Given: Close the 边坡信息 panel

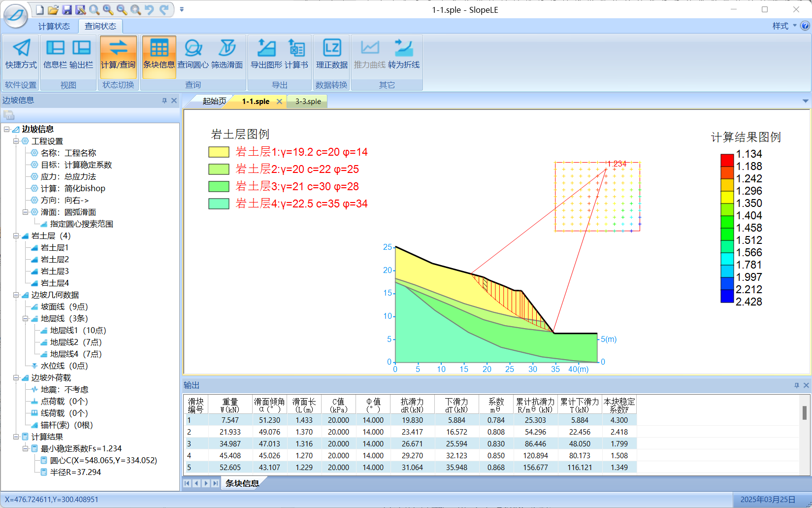Looking at the screenshot, I should [174, 101].
